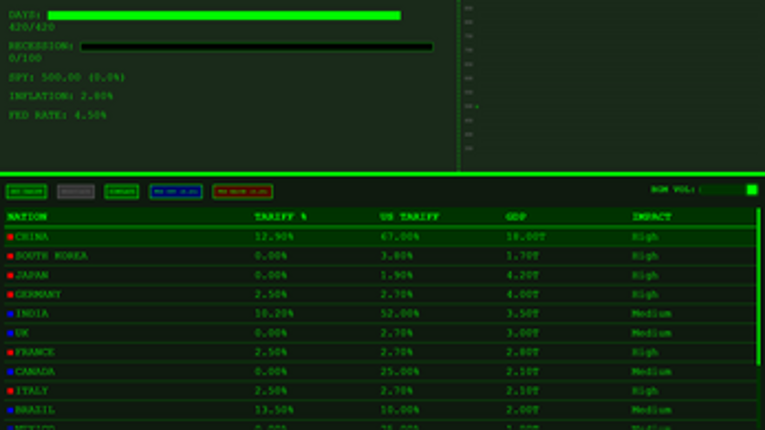Click the blue marker beside Canada
The height and width of the screenshot is (430, 765).
10,372
